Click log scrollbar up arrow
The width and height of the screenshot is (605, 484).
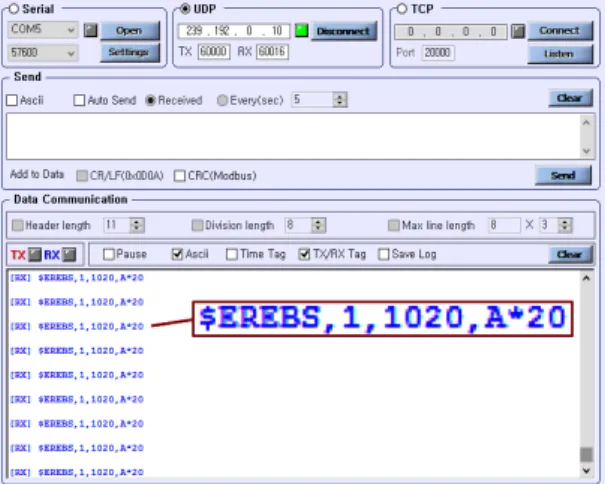click(x=586, y=278)
